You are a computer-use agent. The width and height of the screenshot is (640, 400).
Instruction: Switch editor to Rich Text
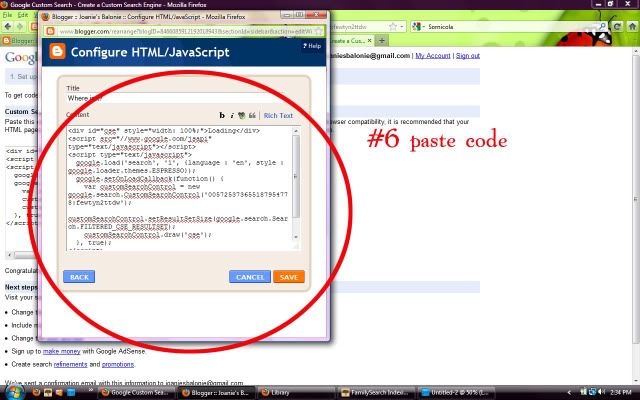click(278, 116)
